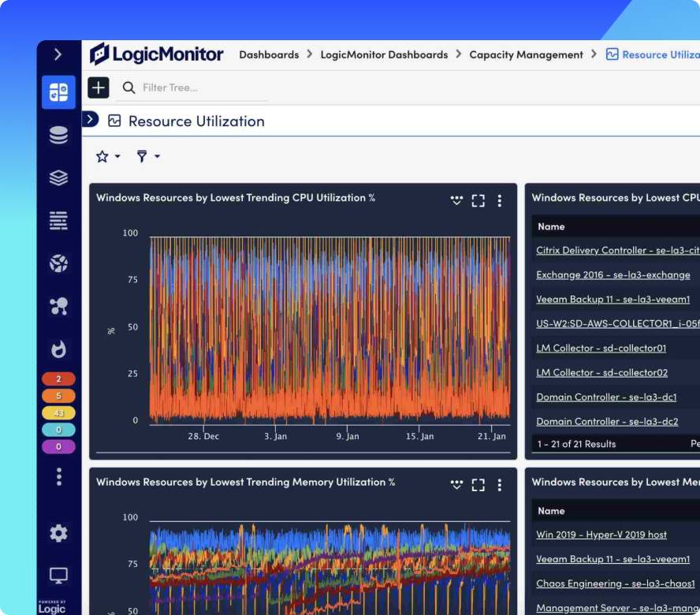This screenshot has height=615, width=700.
Task: Open the Resources database stack icon
Action: coord(58,135)
